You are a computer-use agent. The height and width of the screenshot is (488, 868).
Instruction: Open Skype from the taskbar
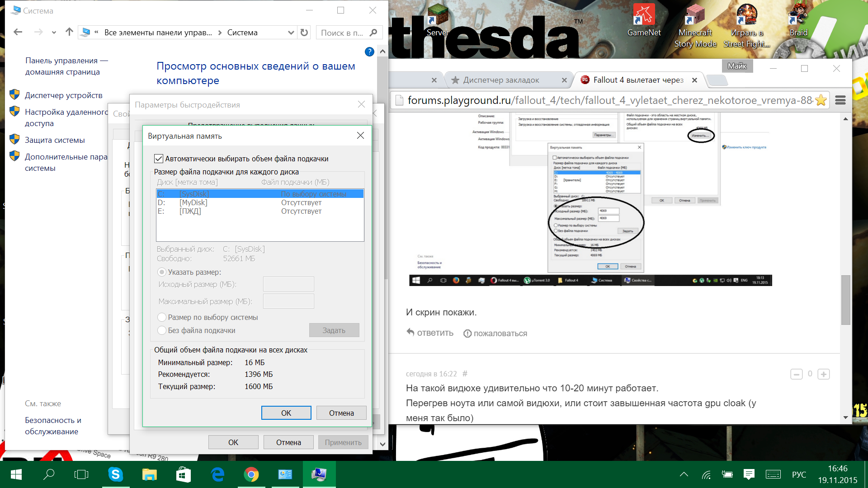(x=116, y=474)
